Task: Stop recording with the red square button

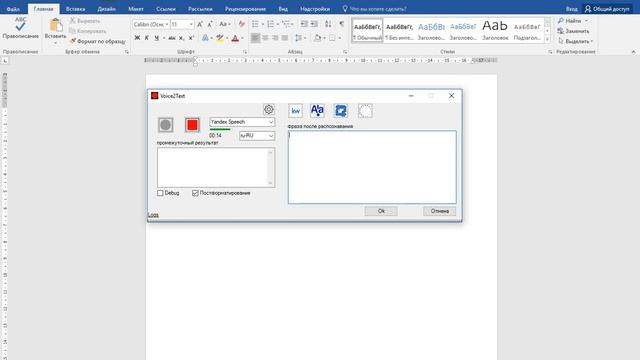Action: (192, 125)
